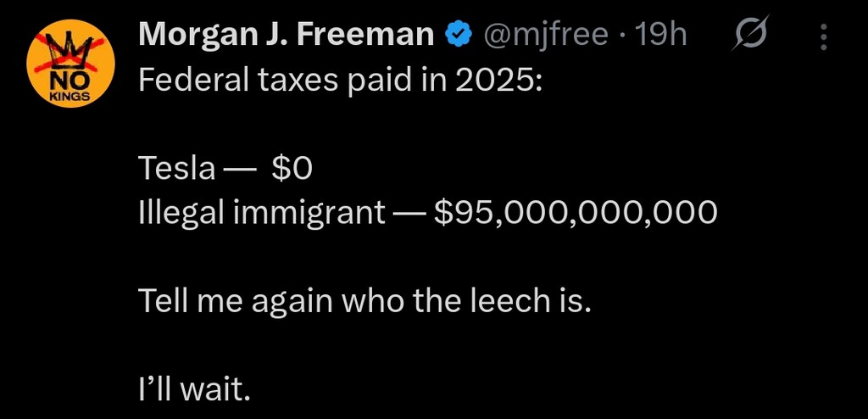Click "Tell me again who the leech is."
Viewport: 868px width, 419px height.
click(364, 301)
